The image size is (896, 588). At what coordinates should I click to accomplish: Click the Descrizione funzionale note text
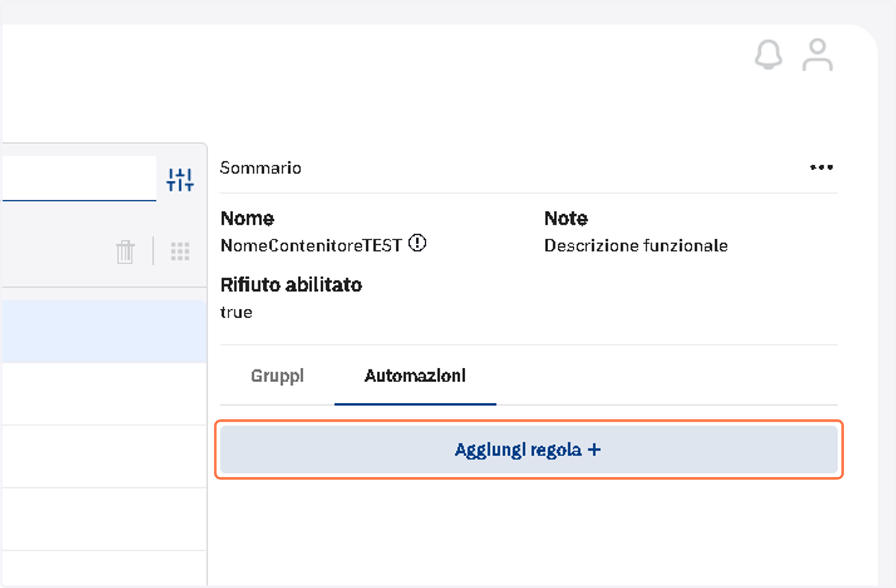click(636, 245)
